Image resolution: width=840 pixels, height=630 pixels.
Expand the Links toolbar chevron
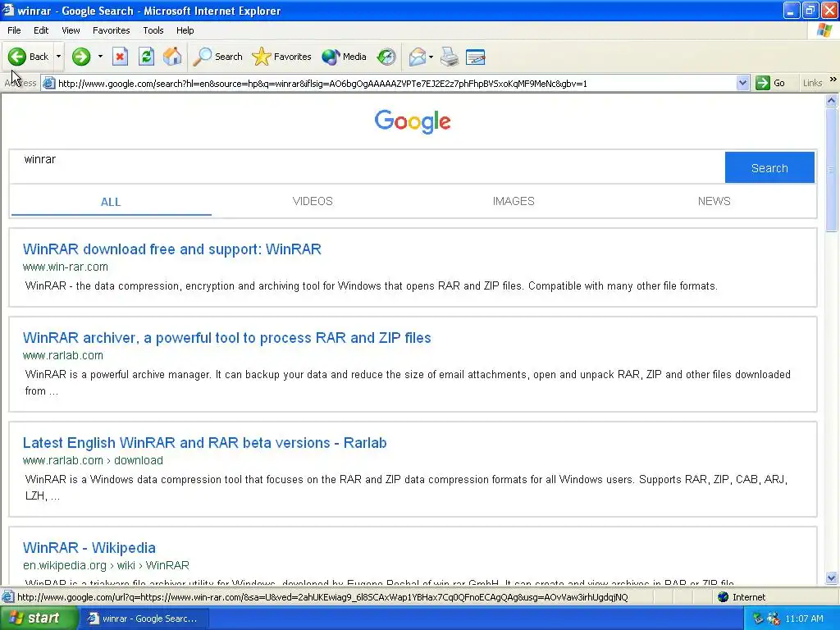point(833,80)
